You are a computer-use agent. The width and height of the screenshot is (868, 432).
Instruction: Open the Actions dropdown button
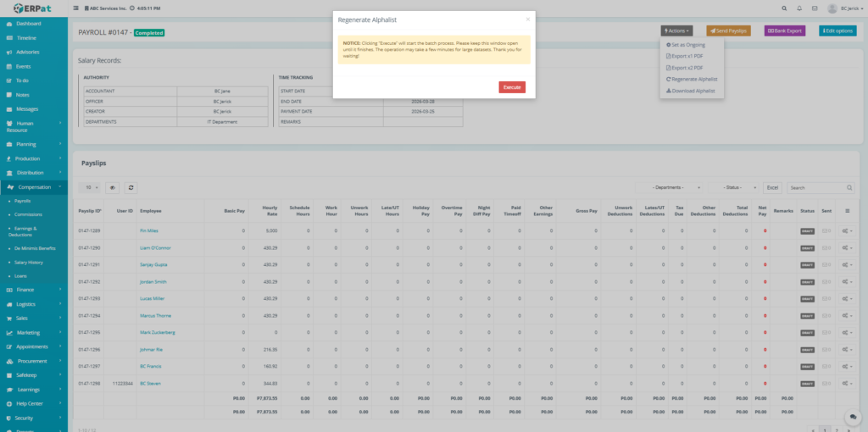[676, 31]
